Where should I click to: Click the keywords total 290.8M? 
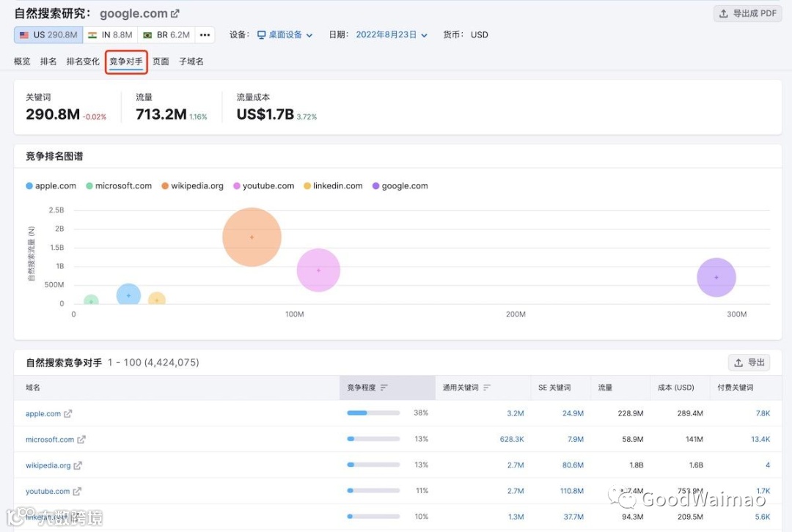pos(53,114)
